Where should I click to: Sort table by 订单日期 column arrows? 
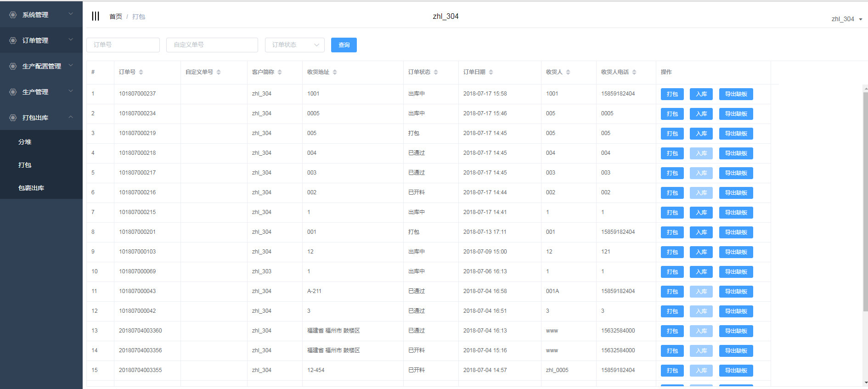[x=491, y=72]
